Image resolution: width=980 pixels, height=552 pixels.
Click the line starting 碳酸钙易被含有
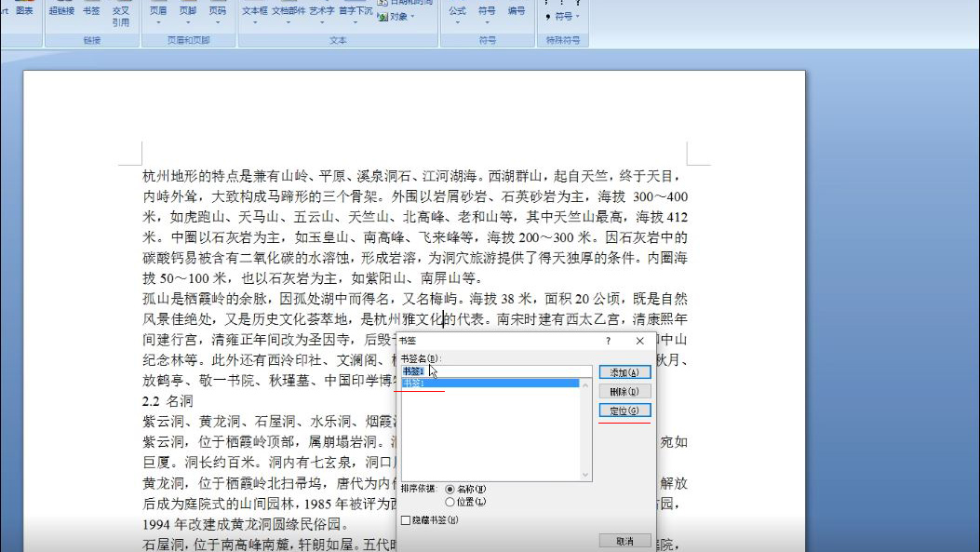[x=415, y=258]
